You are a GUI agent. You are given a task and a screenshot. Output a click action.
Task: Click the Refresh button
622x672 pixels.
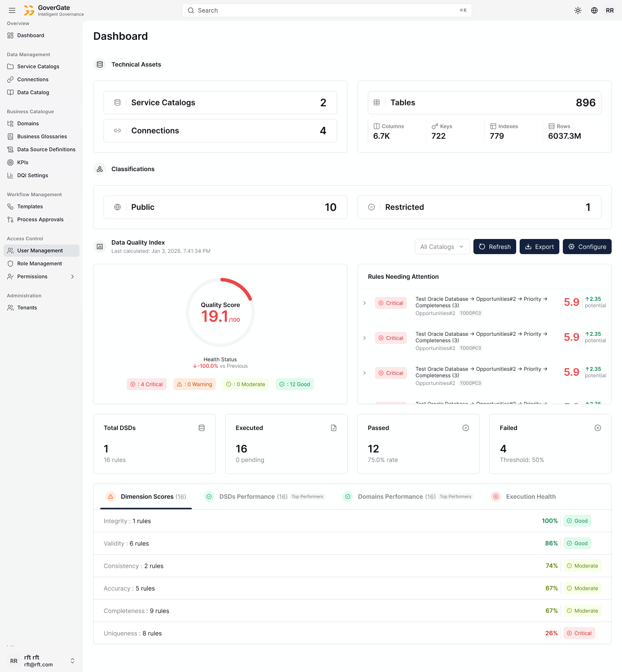[x=495, y=247]
